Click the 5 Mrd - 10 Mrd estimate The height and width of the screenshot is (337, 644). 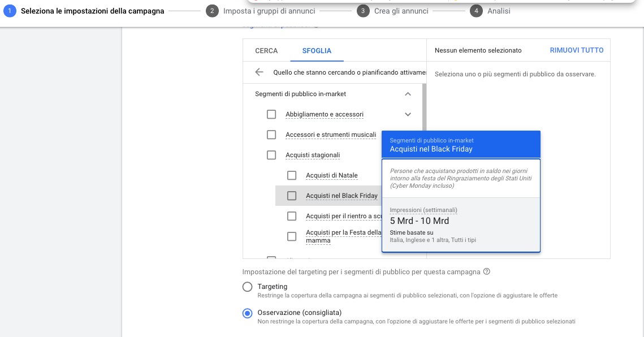pos(420,221)
